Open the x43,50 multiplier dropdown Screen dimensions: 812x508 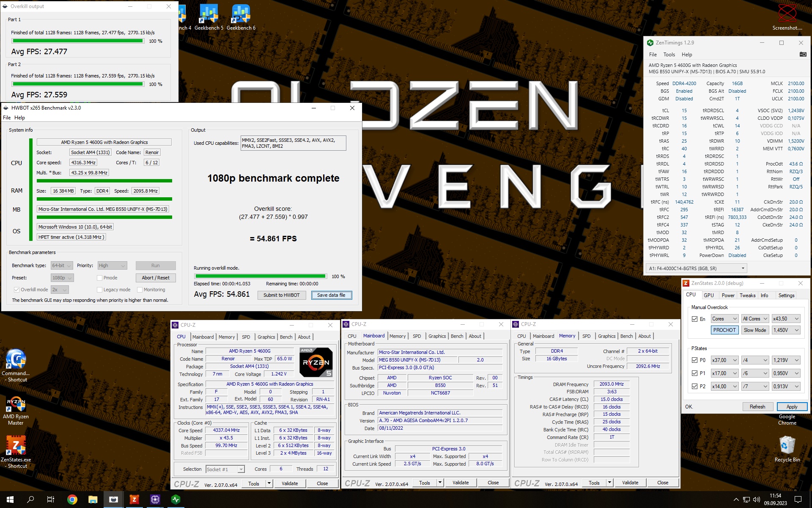point(786,319)
